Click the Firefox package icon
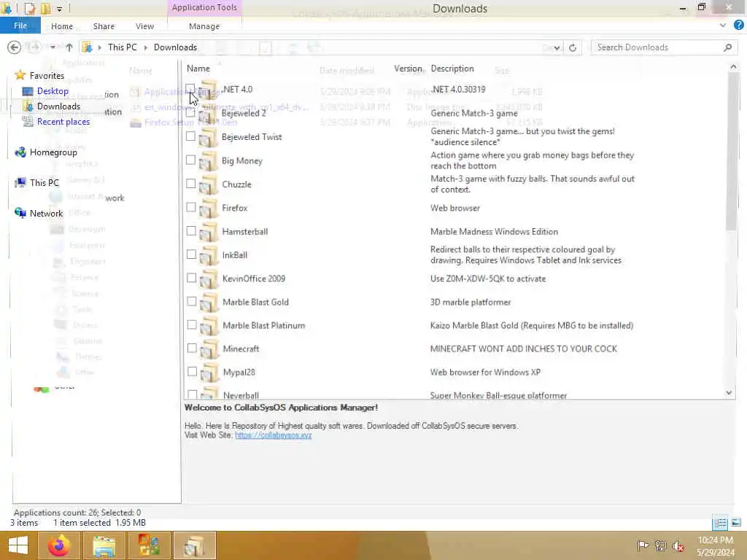This screenshot has height=560, width=747. [x=209, y=208]
